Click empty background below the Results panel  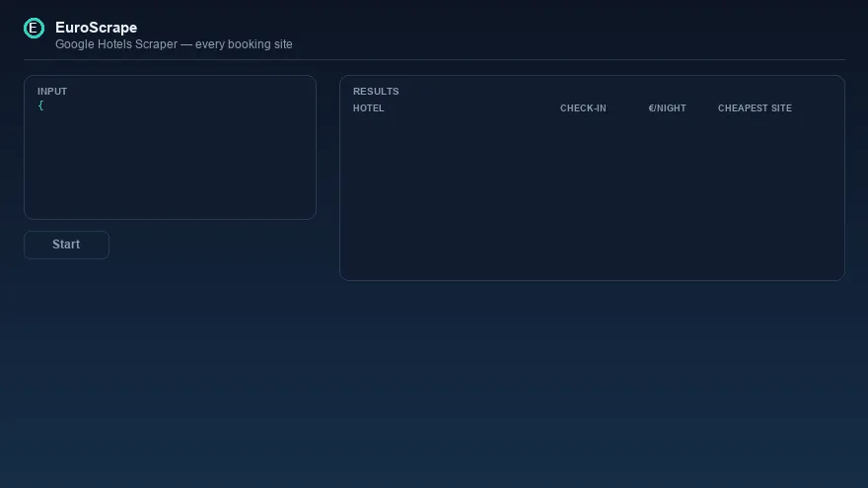click(x=592, y=382)
